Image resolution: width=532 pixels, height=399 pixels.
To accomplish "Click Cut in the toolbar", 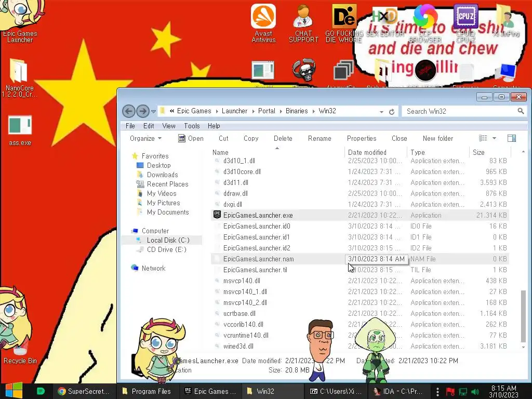I will click(x=223, y=138).
